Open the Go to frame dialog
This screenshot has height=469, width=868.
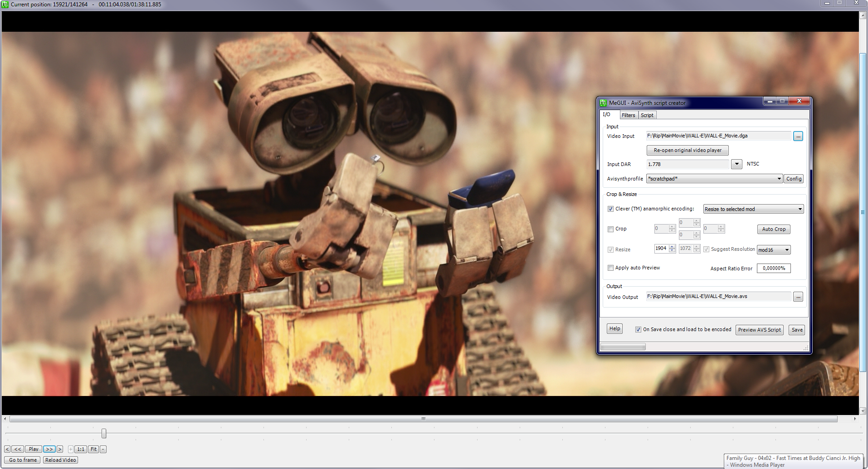[x=23, y=460]
